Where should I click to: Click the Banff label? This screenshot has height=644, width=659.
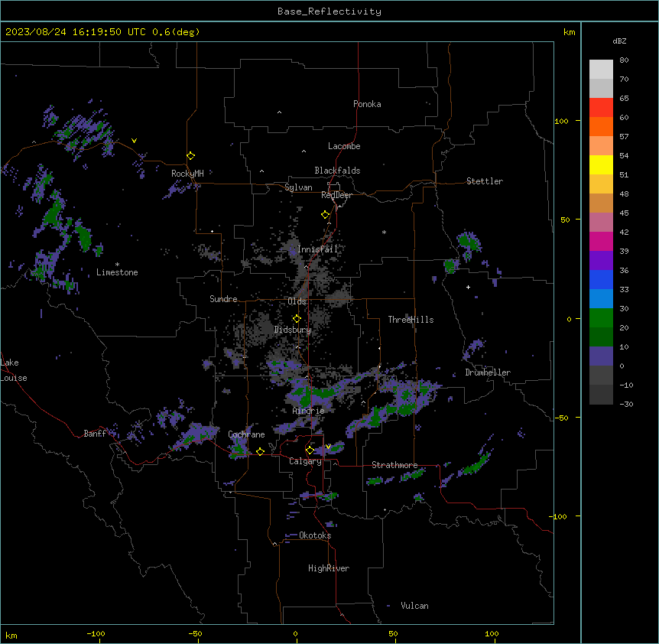point(95,434)
